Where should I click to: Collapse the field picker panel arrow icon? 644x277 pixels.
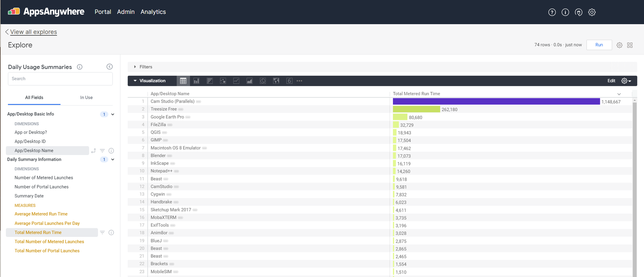click(110, 67)
